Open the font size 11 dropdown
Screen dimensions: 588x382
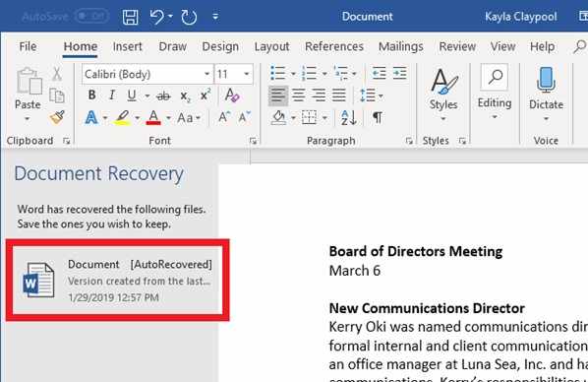pos(247,74)
